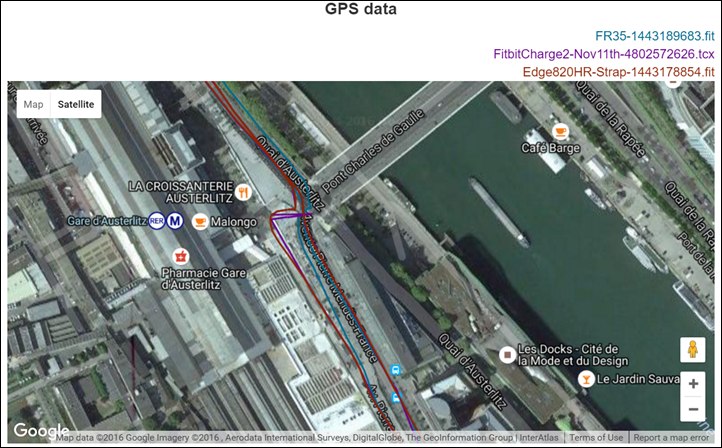Toggle FR35-1443189683.fit track legend
The height and width of the screenshot is (448, 722).
pyautogui.click(x=654, y=36)
